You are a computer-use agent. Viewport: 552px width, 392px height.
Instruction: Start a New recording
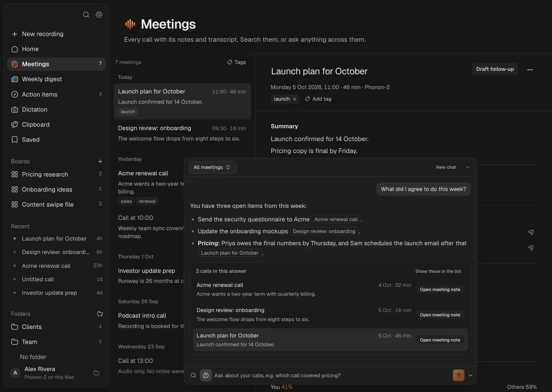click(56, 34)
